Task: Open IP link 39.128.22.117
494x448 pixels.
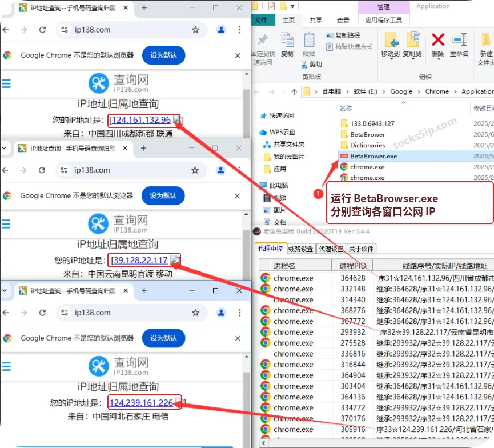Action: pyautogui.click(x=140, y=260)
